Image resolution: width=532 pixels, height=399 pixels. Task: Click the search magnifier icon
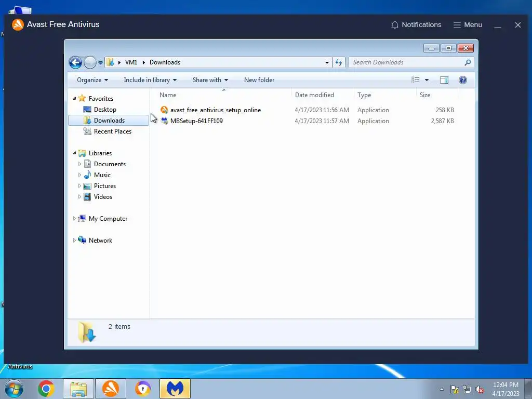click(468, 62)
